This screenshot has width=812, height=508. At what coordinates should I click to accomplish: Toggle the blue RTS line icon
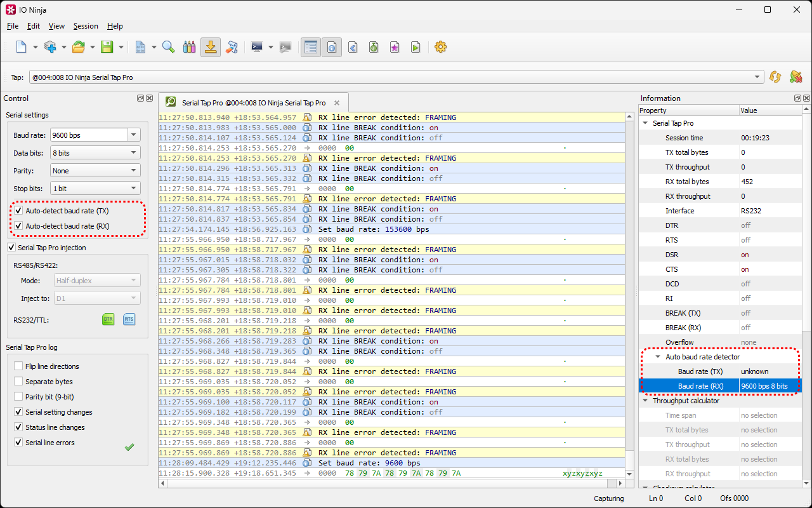click(129, 319)
